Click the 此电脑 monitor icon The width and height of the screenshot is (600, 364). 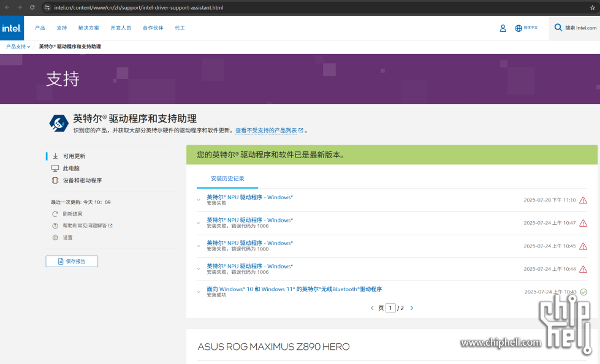point(55,169)
